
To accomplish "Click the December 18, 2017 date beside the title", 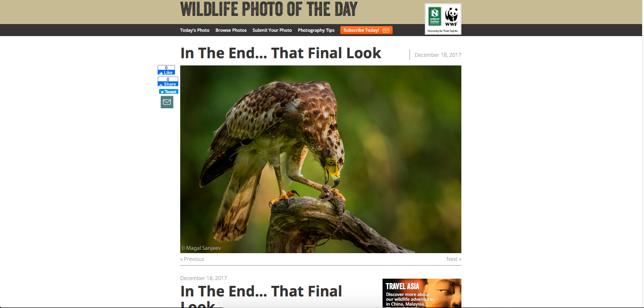I will 438,55.
